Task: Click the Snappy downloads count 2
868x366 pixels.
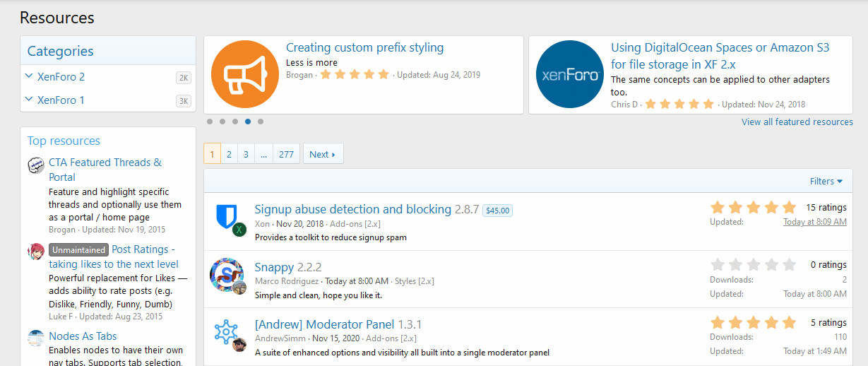Action: [844, 280]
